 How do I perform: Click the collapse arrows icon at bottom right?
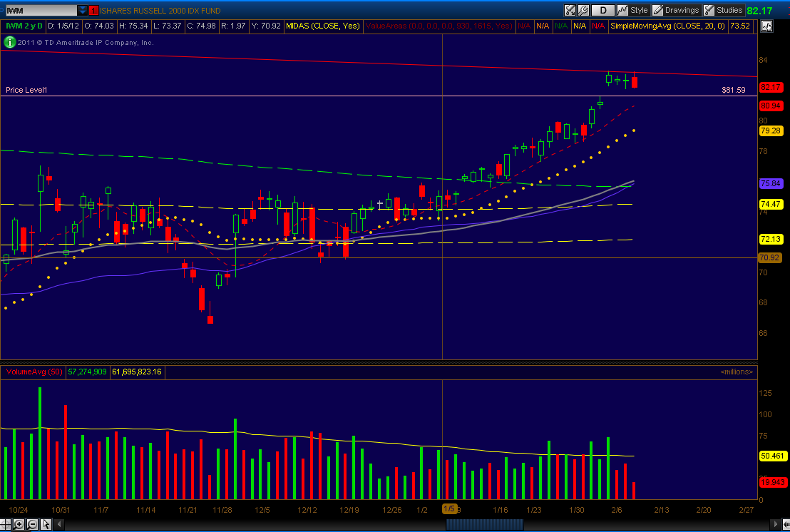coord(786,524)
